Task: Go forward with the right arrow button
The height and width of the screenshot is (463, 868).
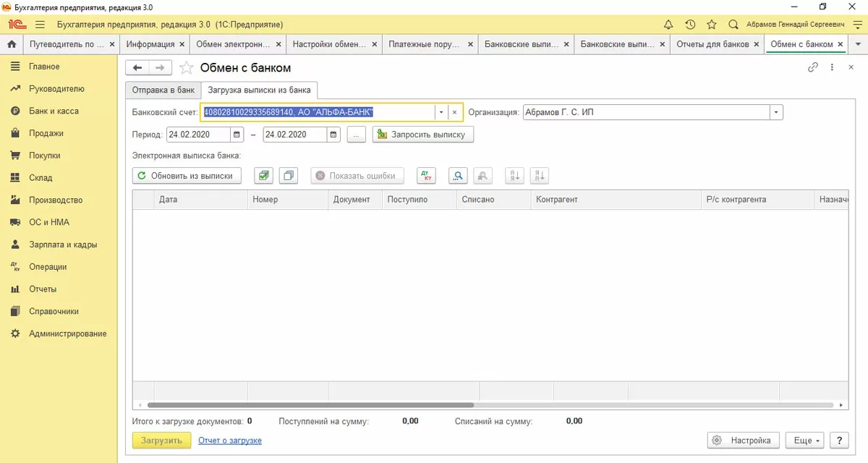Action: pos(161,68)
